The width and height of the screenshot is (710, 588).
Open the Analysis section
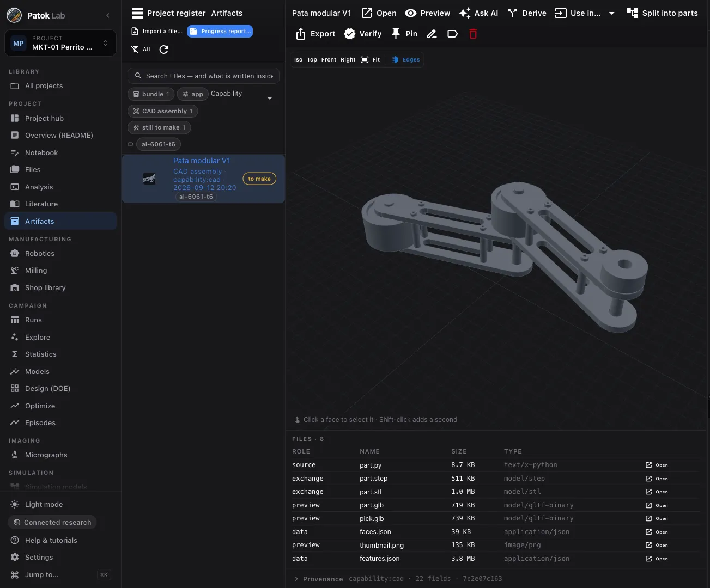click(x=60, y=187)
